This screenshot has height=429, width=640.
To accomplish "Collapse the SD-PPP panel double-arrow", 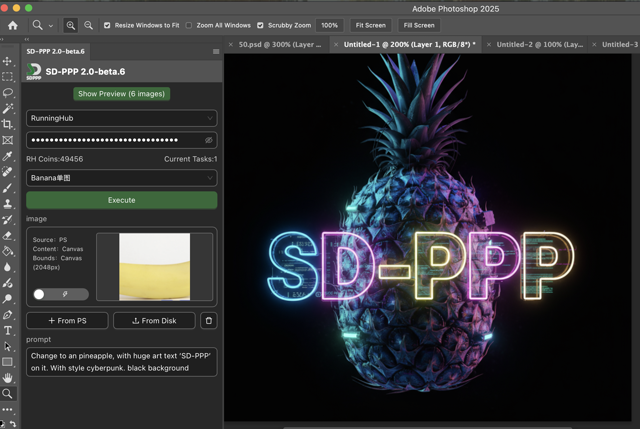I will (x=27, y=39).
